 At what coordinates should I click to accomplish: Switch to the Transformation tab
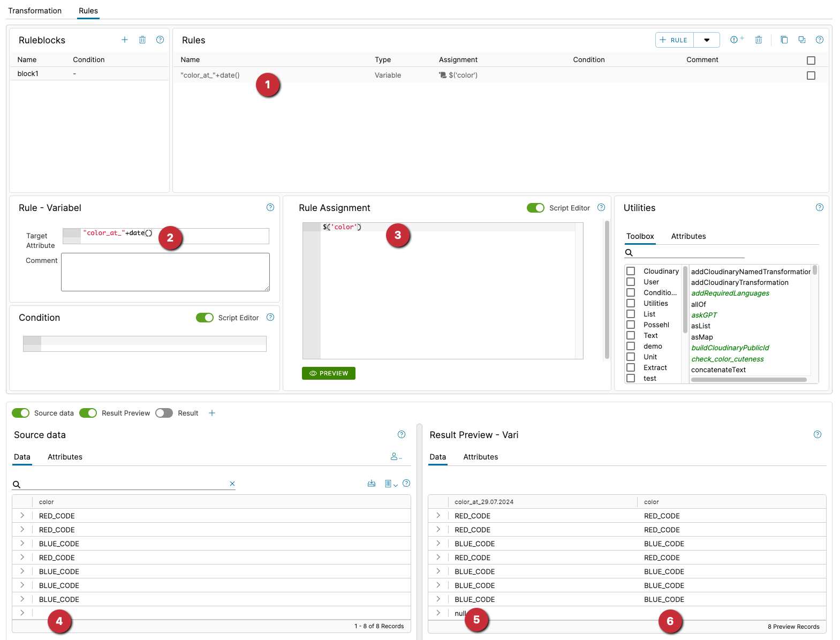(x=35, y=11)
